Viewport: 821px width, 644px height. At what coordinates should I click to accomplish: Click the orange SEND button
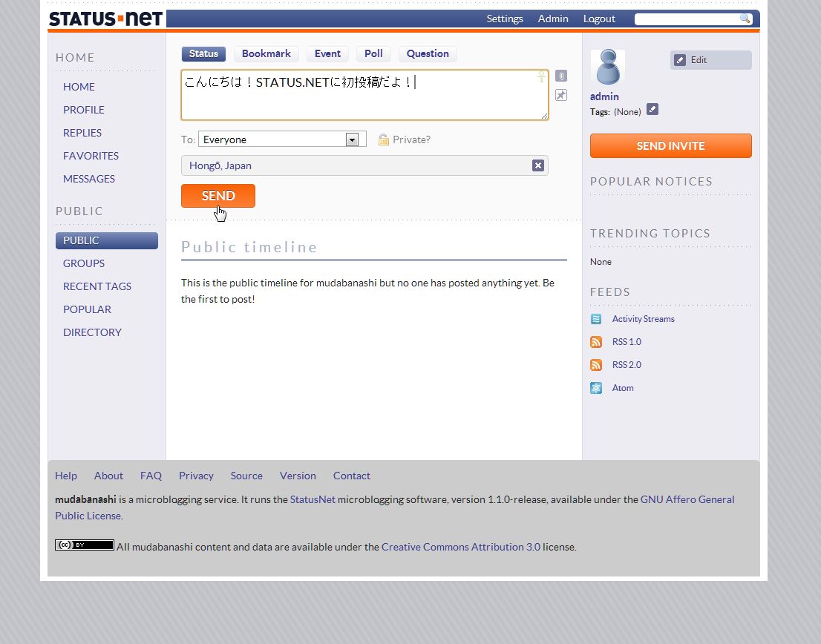pyautogui.click(x=218, y=196)
